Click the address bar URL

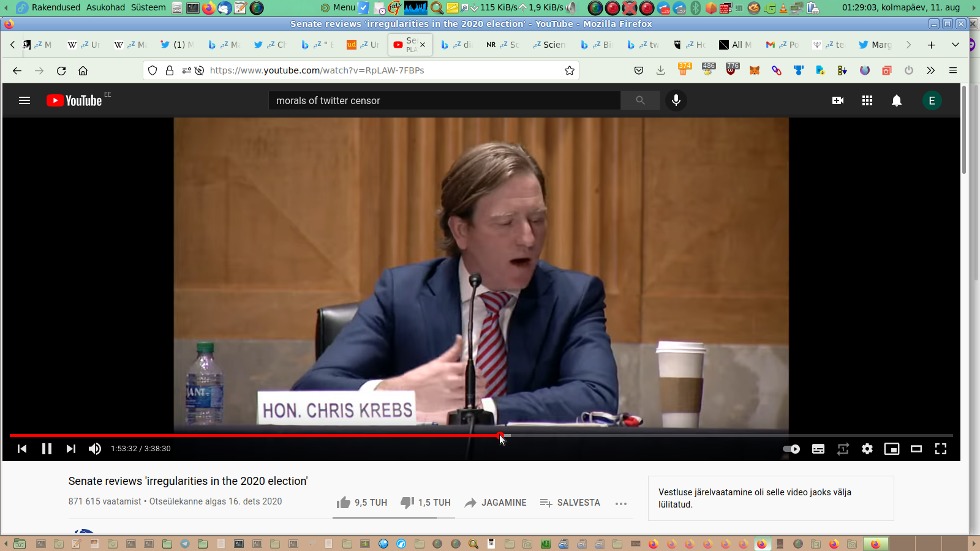coord(317,70)
